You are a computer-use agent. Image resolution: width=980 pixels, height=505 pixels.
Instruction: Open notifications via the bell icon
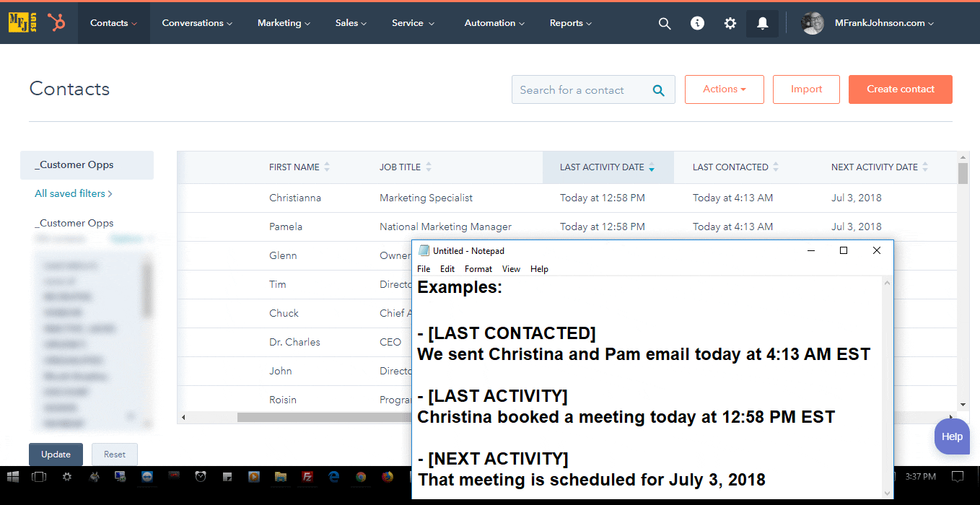tap(762, 22)
